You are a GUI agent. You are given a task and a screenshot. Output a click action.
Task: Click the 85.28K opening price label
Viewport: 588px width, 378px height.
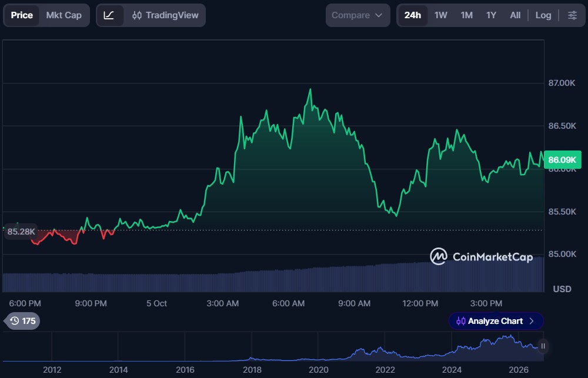21,232
